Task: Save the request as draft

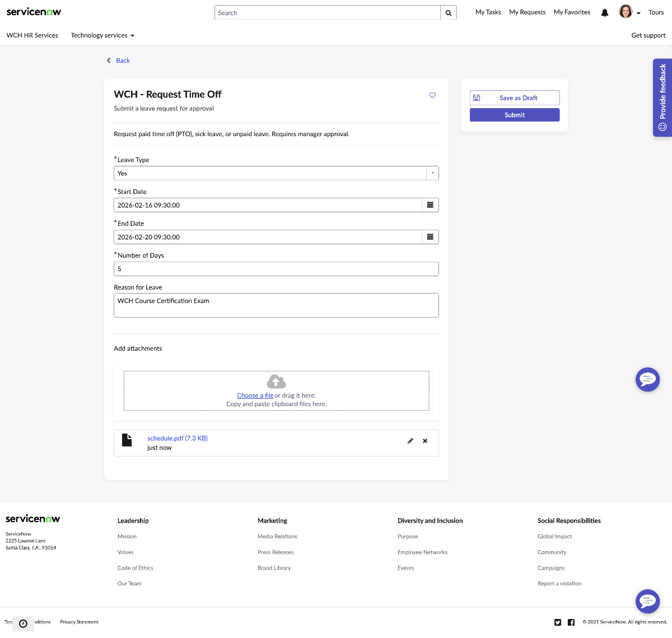Action: [515, 97]
